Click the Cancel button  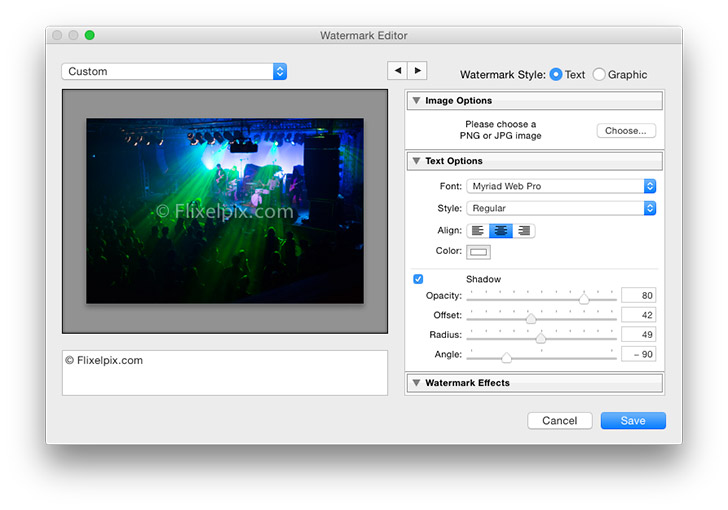(559, 420)
